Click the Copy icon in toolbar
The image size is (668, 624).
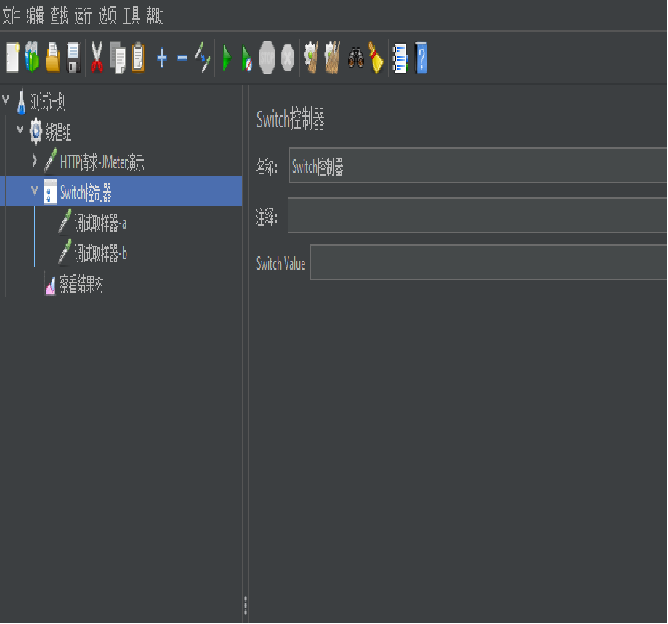(118, 58)
